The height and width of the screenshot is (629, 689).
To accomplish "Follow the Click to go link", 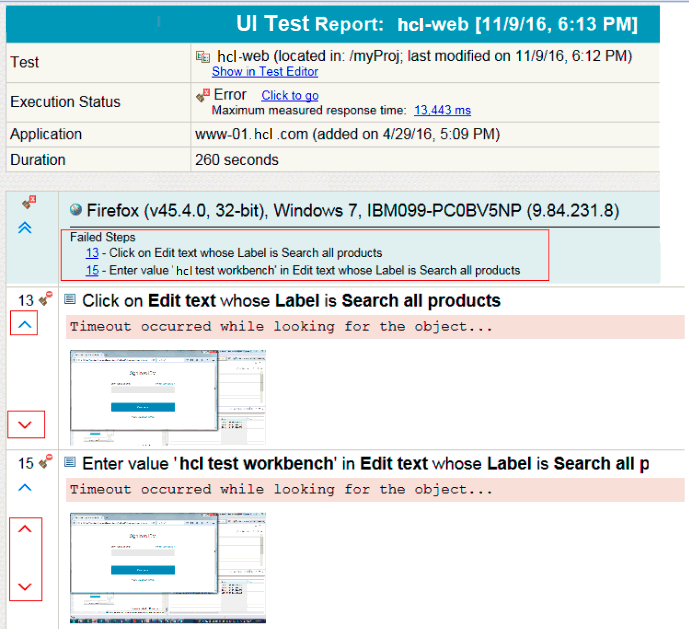I will tap(290, 95).
